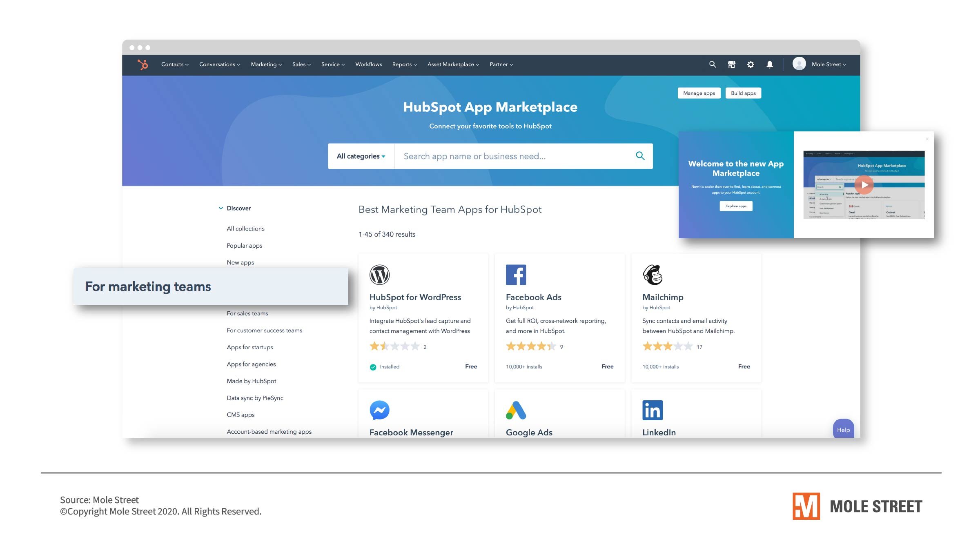The image size is (980, 539).
Task: Open the Facebook Messenger app title
Action: coord(411,433)
